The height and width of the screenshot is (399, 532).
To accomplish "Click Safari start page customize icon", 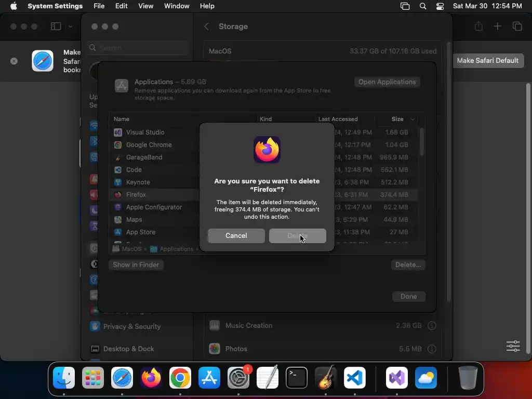I will (x=513, y=346).
